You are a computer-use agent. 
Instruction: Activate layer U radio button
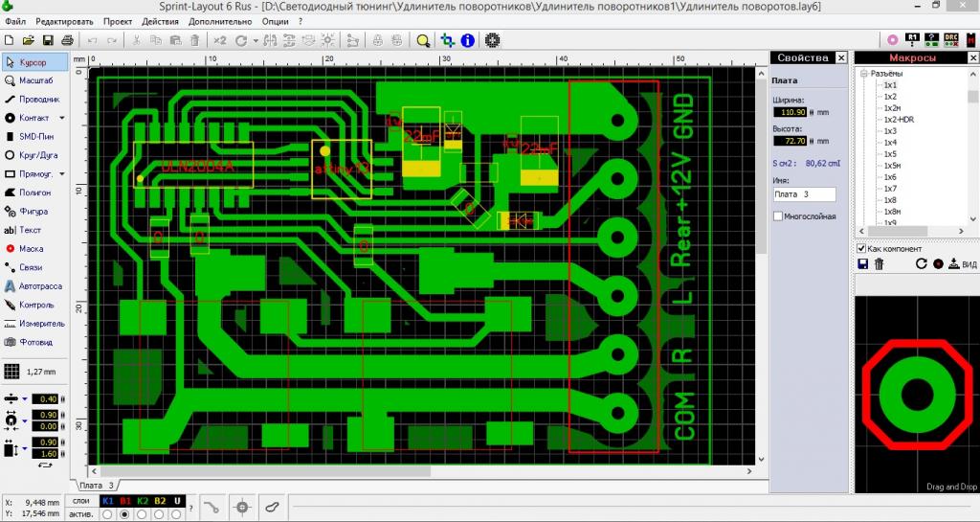pos(176,514)
